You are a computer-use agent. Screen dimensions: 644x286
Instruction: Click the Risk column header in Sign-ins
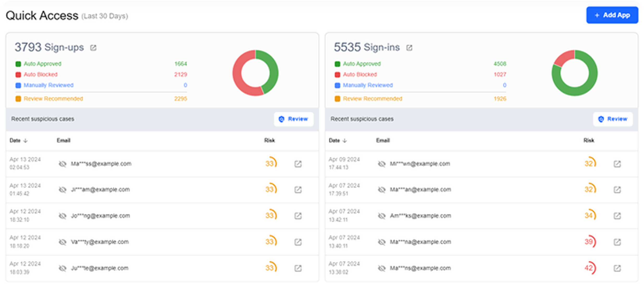click(589, 140)
